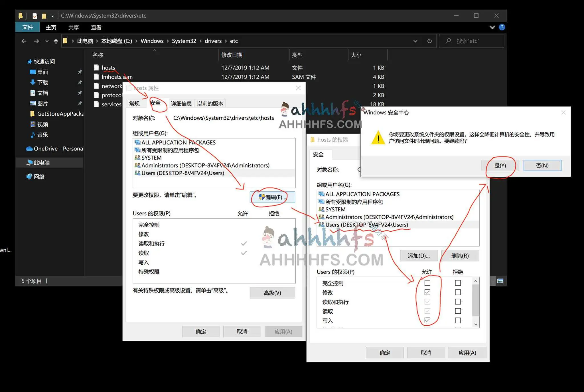Uncheck the 修改 允许 checkbox

click(427, 292)
